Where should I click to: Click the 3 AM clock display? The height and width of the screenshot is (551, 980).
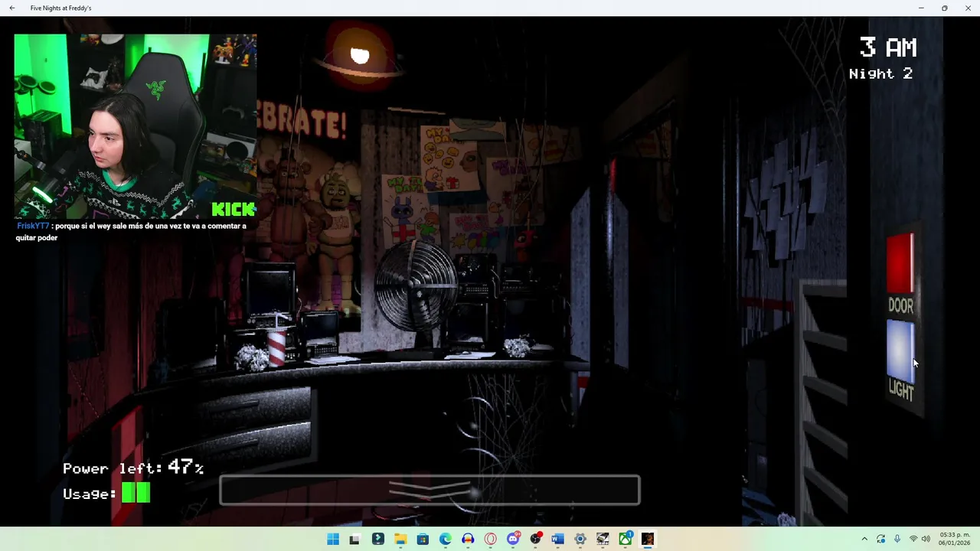(x=887, y=47)
